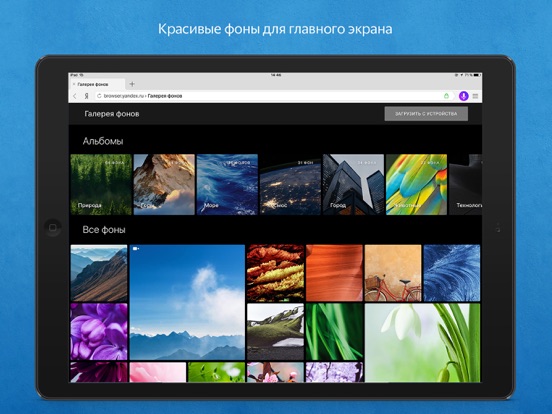
Task: Tap the green lock protection icon
Action: (x=446, y=96)
